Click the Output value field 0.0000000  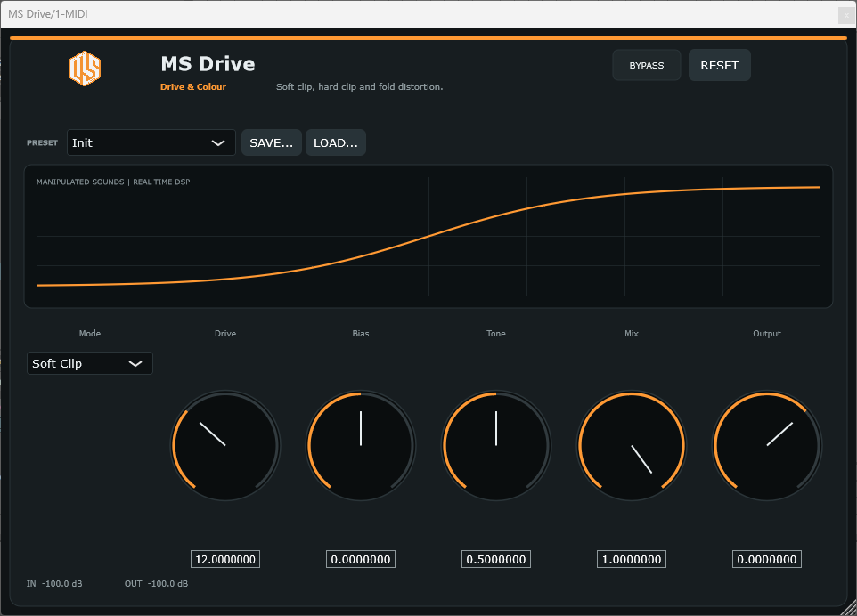pyautogui.click(x=767, y=559)
